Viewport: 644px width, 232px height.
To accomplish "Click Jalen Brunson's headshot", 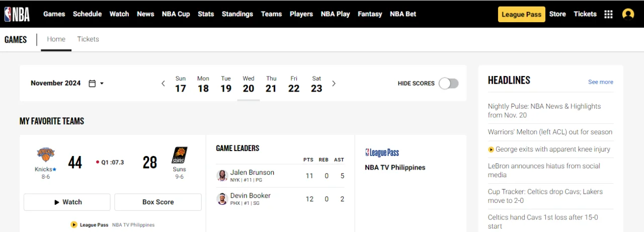I will (x=222, y=176).
